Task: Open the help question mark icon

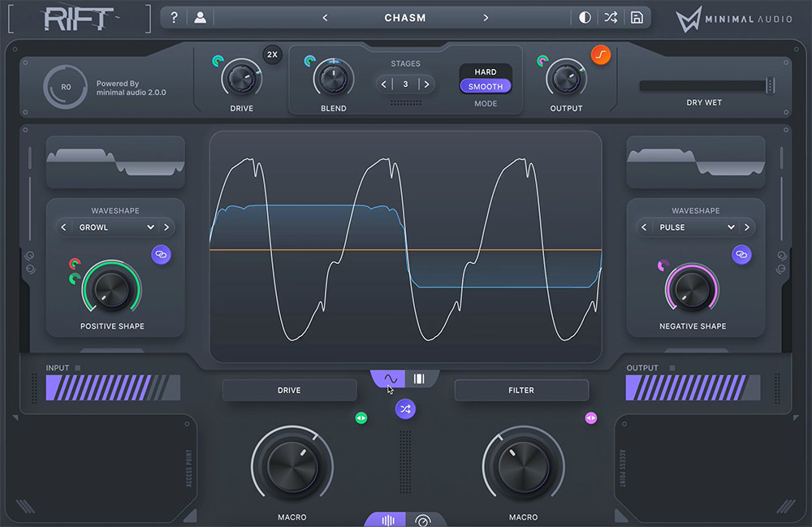Action: pos(174,17)
